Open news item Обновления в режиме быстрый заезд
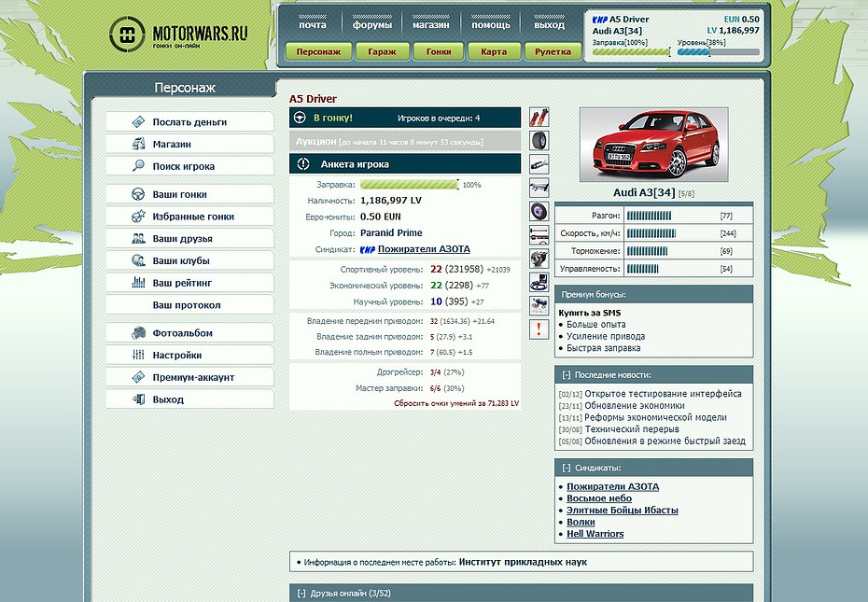Screen dimensions: 868x602 [665, 441]
